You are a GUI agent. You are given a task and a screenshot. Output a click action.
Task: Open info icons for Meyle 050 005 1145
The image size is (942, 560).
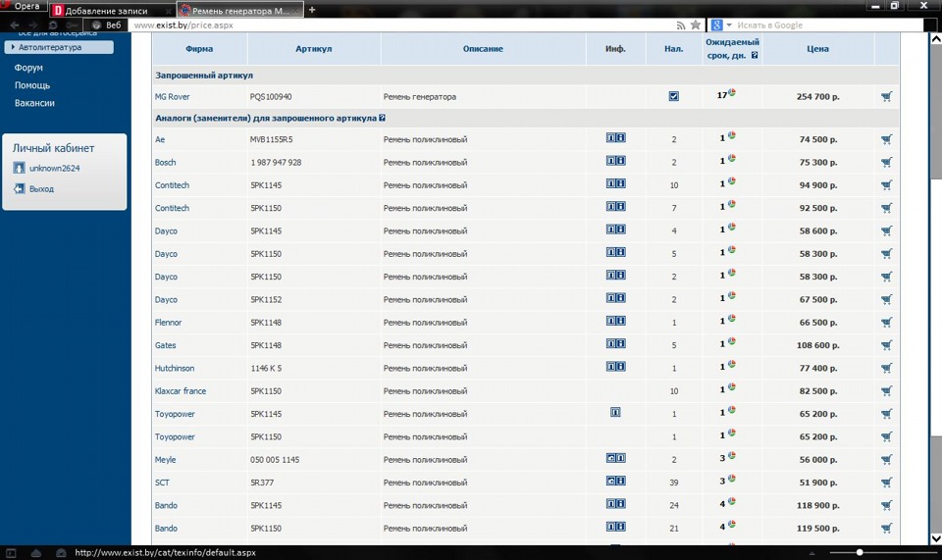tap(616, 458)
